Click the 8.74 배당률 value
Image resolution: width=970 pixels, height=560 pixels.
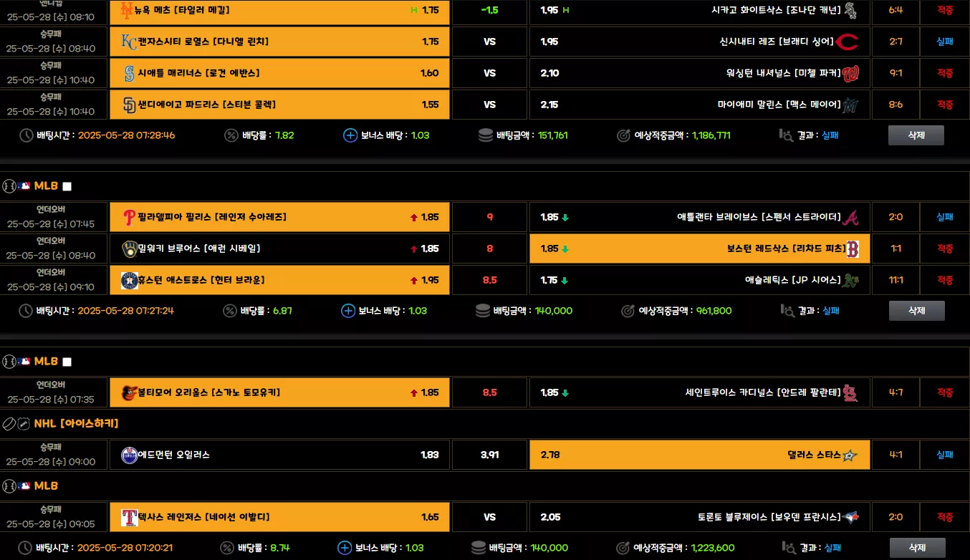[280, 548]
